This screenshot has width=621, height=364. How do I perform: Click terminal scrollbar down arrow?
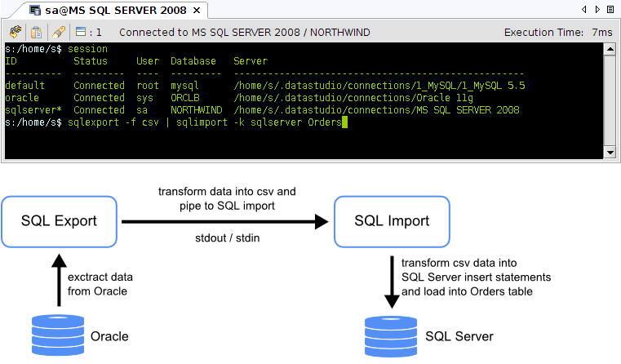coord(610,153)
